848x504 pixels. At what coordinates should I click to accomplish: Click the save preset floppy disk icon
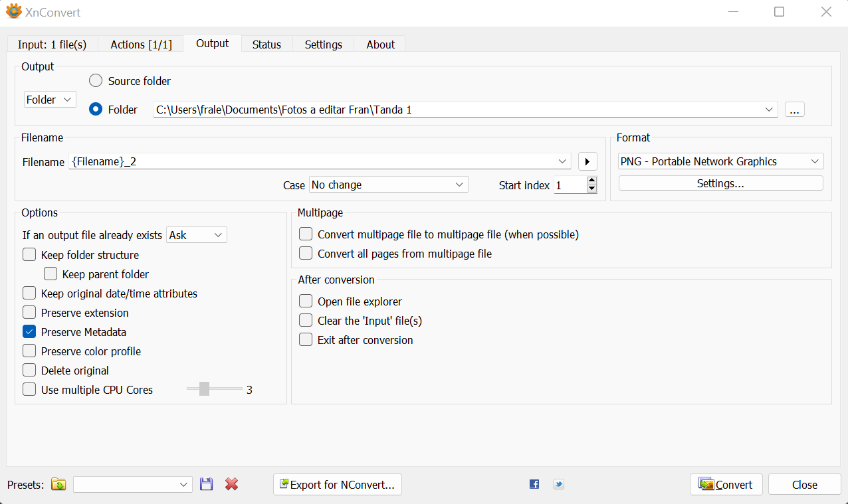pos(206,485)
